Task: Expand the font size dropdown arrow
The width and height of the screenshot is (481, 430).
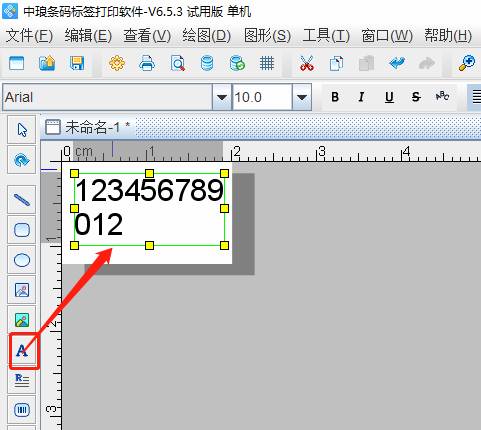Action: point(302,97)
